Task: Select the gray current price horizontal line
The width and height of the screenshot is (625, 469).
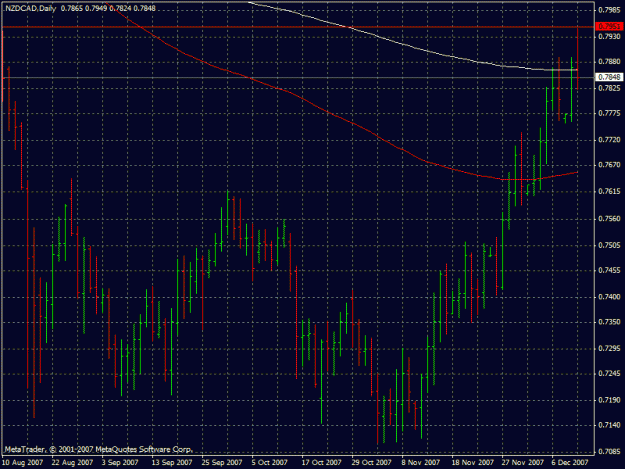Action: (299, 77)
